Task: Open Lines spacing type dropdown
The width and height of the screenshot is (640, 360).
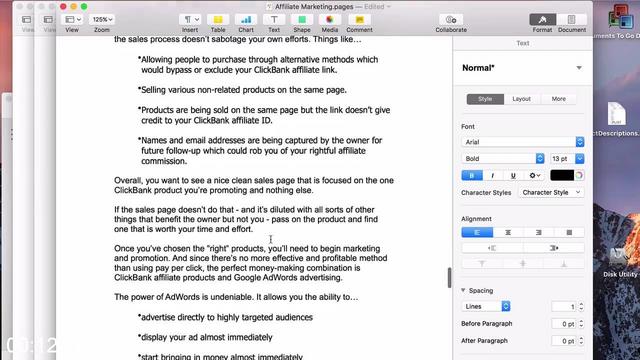Action: (486, 306)
